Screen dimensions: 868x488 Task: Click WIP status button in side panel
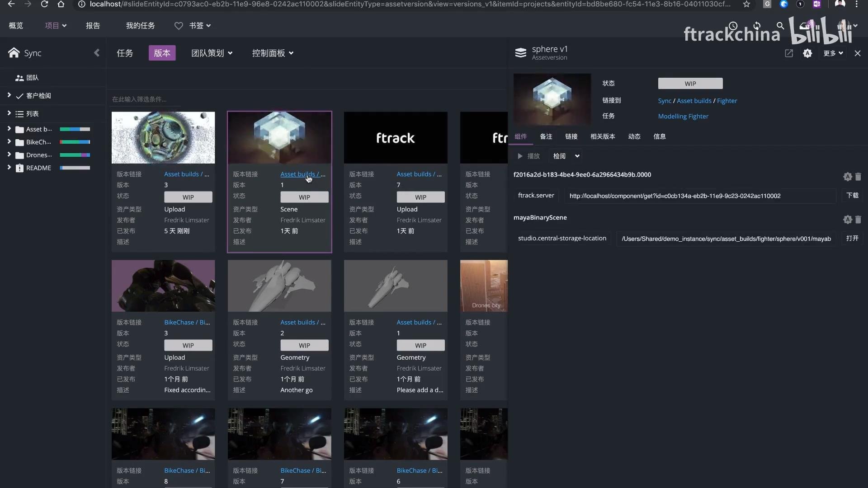click(x=690, y=84)
